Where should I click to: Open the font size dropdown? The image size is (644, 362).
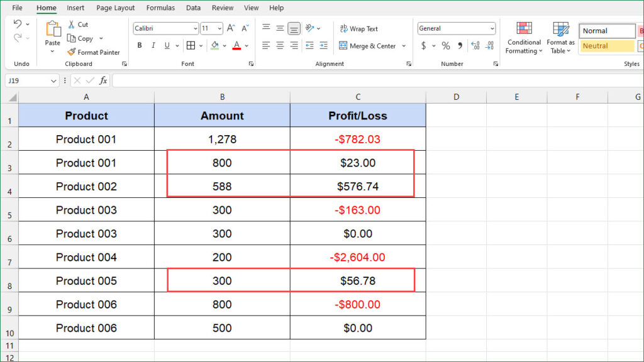219,28
